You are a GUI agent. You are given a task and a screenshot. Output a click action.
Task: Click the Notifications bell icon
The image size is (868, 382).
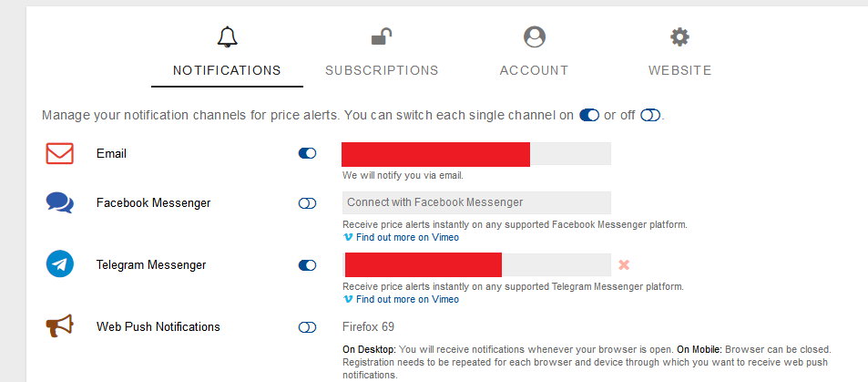(x=227, y=37)
